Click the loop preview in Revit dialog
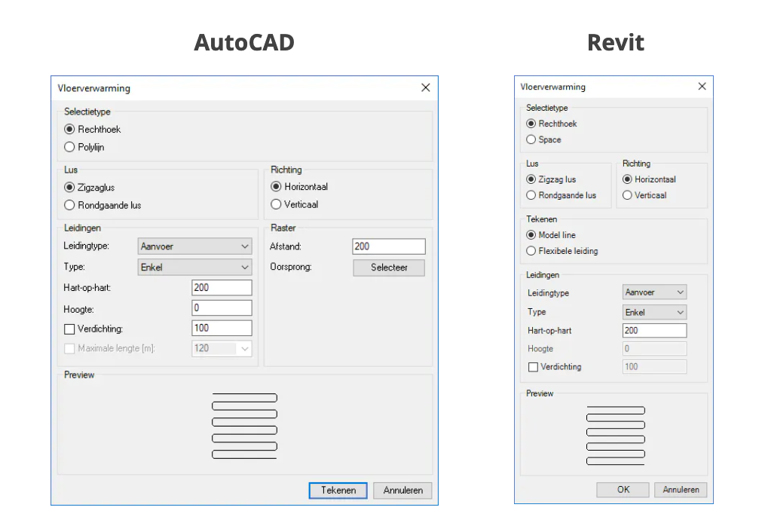Screen dimensions: 762x532 click(616, 436)
